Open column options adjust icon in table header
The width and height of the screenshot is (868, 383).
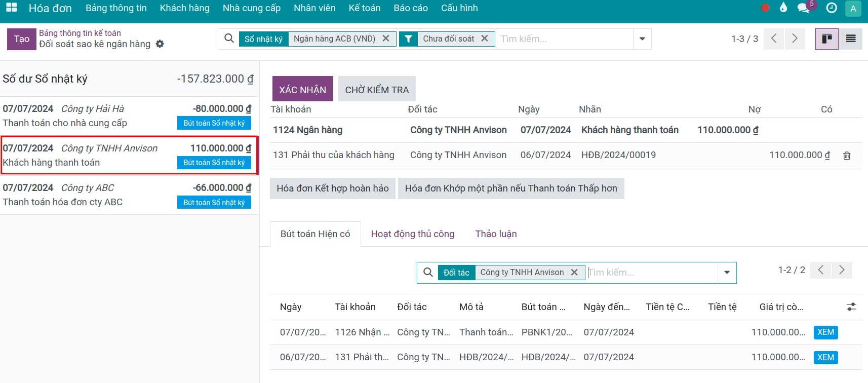pyautogui.click(x=851, y=307)
